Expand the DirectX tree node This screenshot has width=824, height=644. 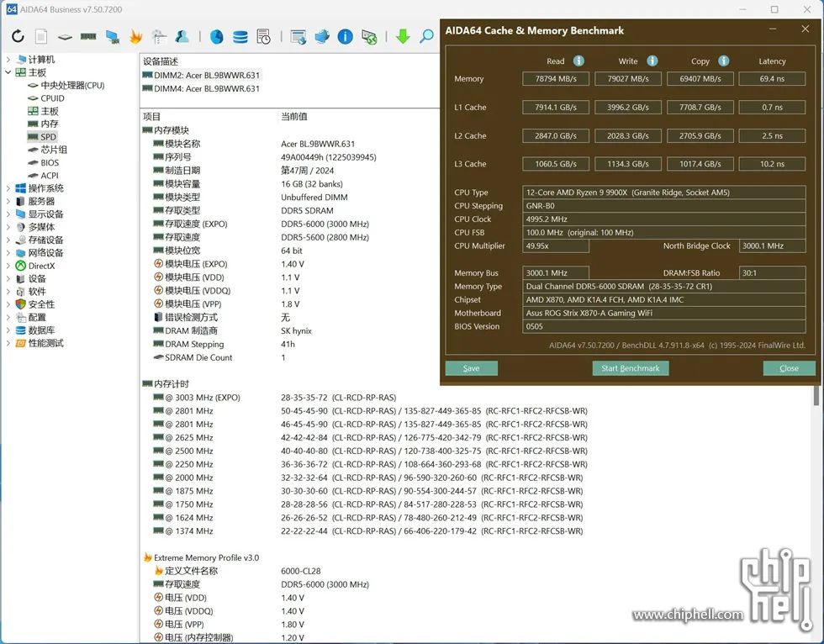coord(8,266)
